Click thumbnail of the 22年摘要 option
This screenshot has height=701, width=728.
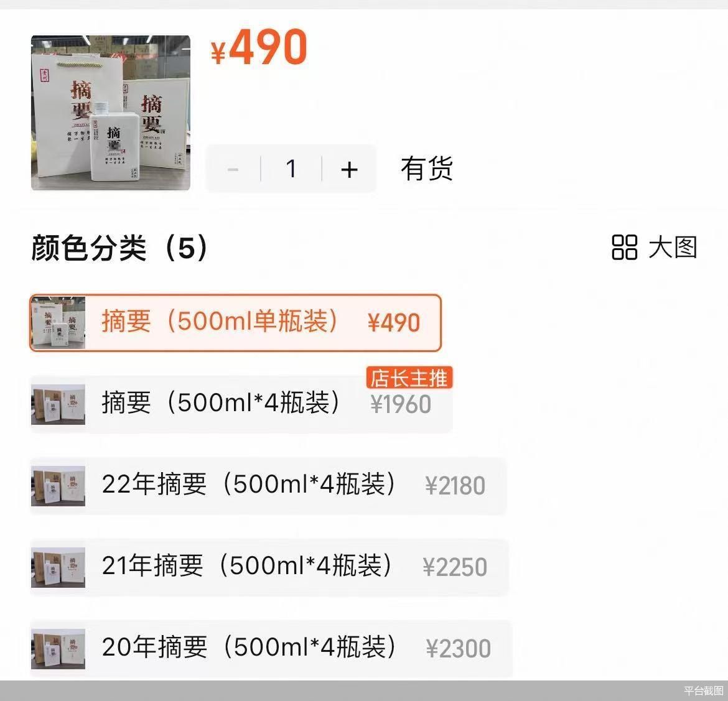click(x=58, y=486)
